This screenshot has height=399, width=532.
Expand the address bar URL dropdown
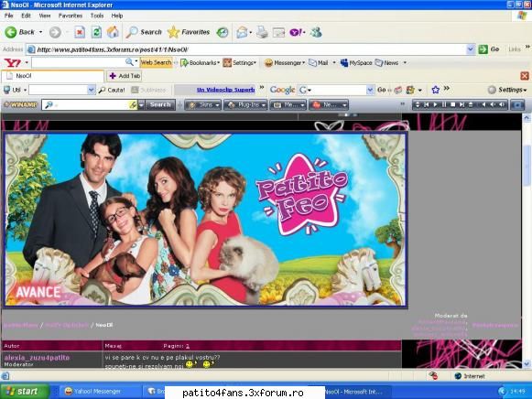coord(471,49)
